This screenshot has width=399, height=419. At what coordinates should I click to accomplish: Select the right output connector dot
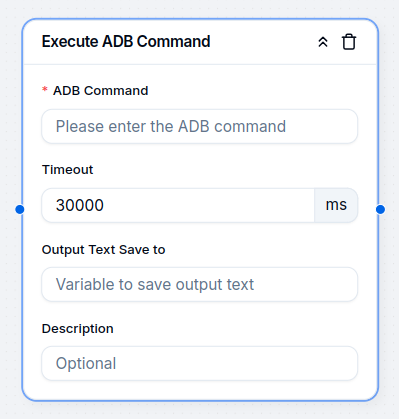[380, 209]
